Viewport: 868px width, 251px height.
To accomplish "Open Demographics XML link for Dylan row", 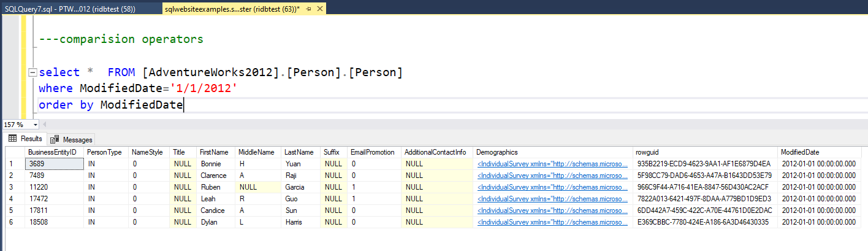I will click(552, 222).
